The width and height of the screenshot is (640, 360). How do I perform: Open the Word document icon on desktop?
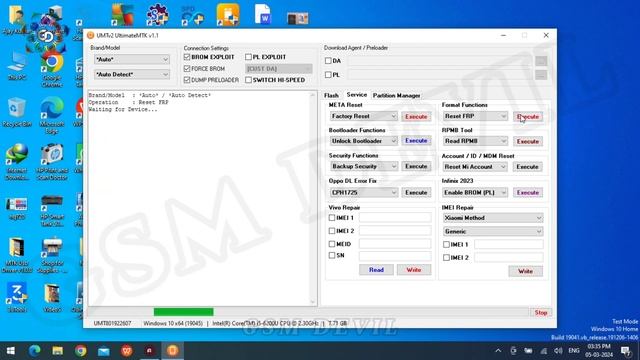[x=262, y=15]
